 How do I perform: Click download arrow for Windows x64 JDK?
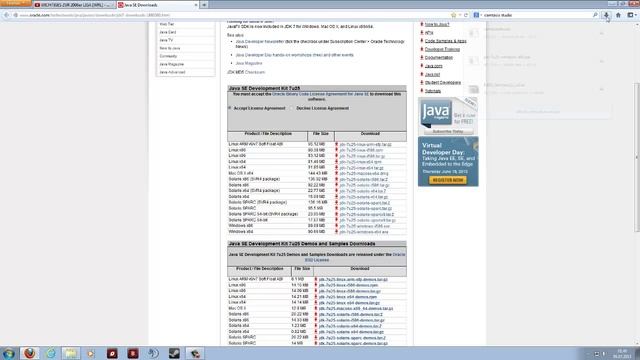(336, 232)
